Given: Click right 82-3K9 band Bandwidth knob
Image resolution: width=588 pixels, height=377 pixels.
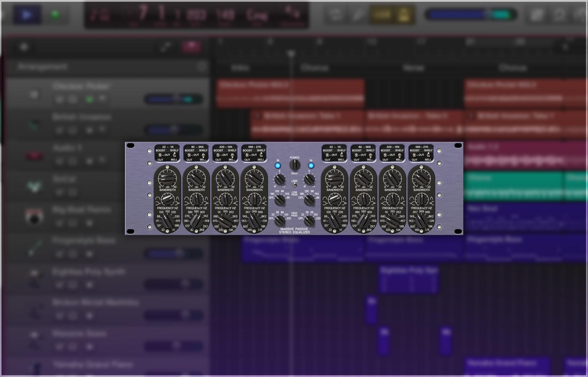Looking at the screenshot, I should pyautogui.click(x=364, y=200).
